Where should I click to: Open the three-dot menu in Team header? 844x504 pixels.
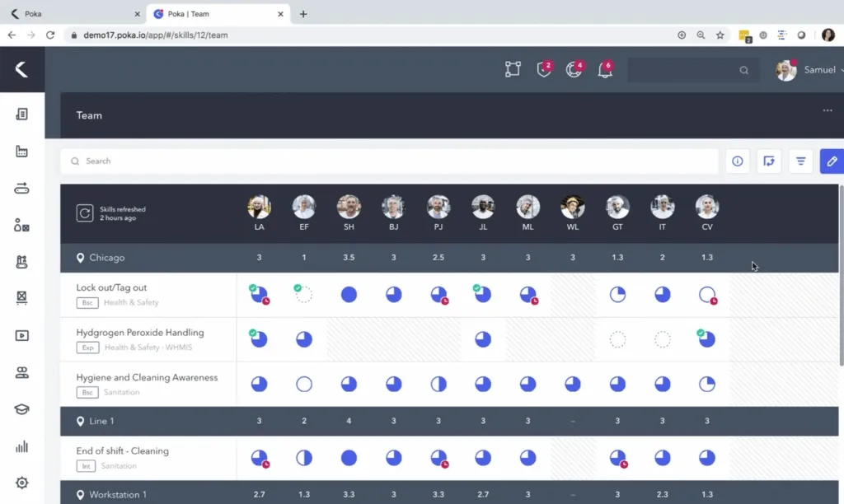(x=828, y=110)
